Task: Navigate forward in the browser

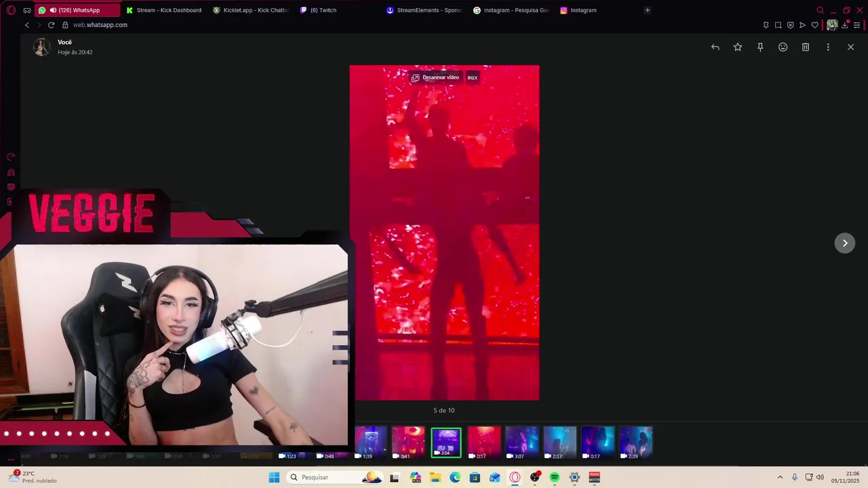Action: pyautogui.click(x=39, y=25)
